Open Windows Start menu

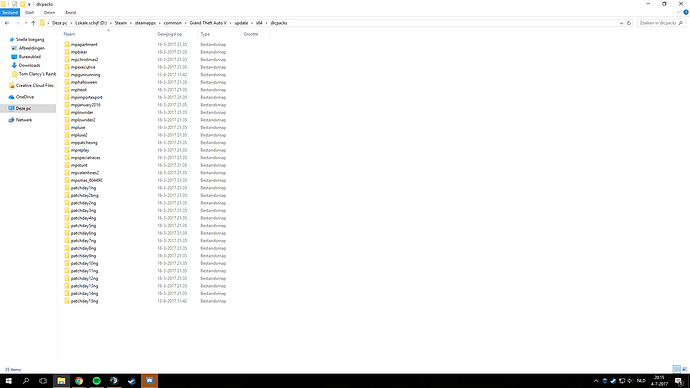8,381
